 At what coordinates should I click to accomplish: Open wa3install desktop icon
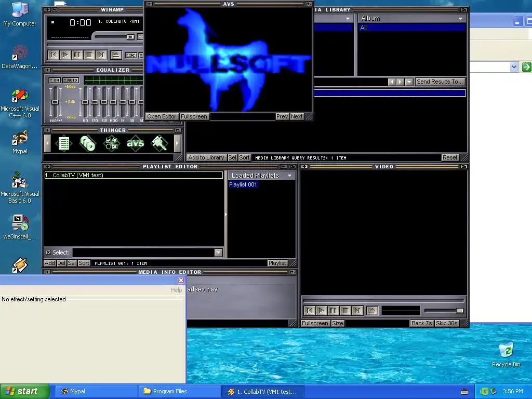click(20, 227)
